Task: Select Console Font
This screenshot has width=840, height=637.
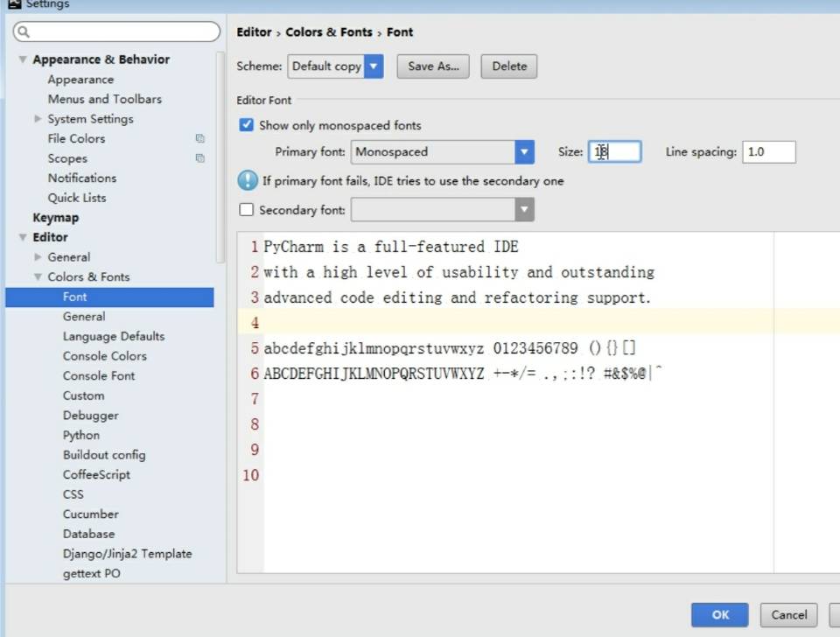Action: pos(99,375)
